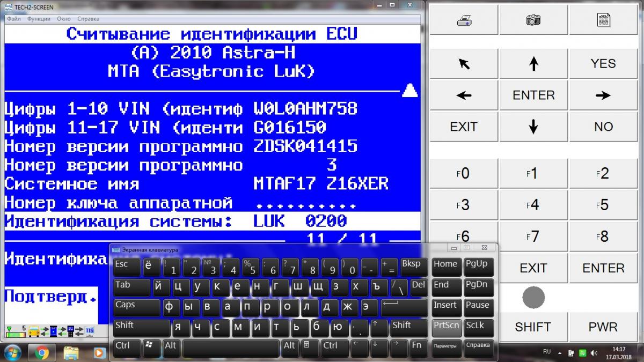The height and width of the screenshot is (362, 644).
Task: Click the Системное имя MTAF17 Z16XER row
Action: (x=213, y=184)
